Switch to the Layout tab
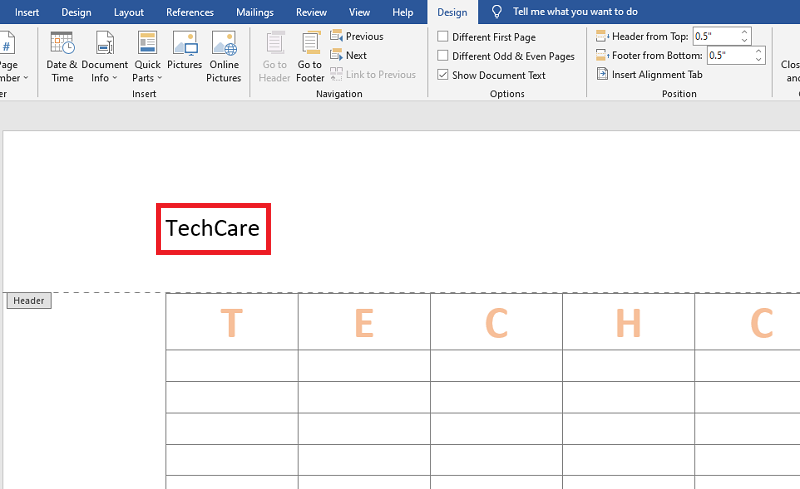This screenshot has width=800, height=489. click(x=128, y=12)
